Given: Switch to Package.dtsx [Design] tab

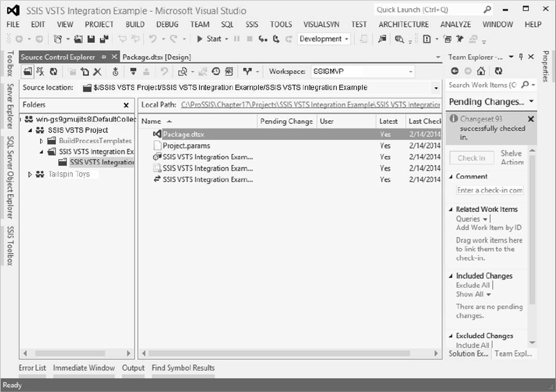Looking at the screenshot, I should [157, 57].
